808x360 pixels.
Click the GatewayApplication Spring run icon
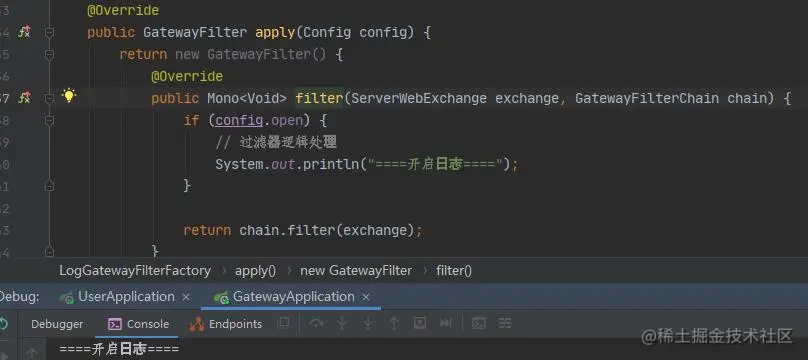click(221, 297)
